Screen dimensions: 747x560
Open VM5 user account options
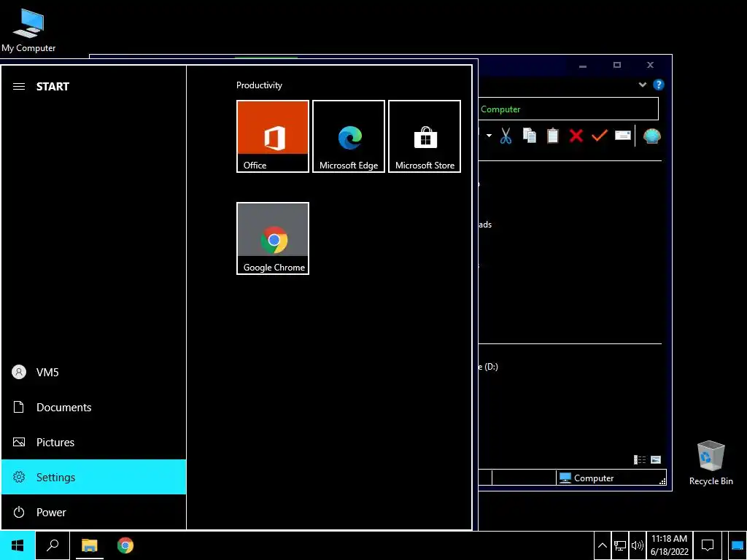tap(93, 372)
